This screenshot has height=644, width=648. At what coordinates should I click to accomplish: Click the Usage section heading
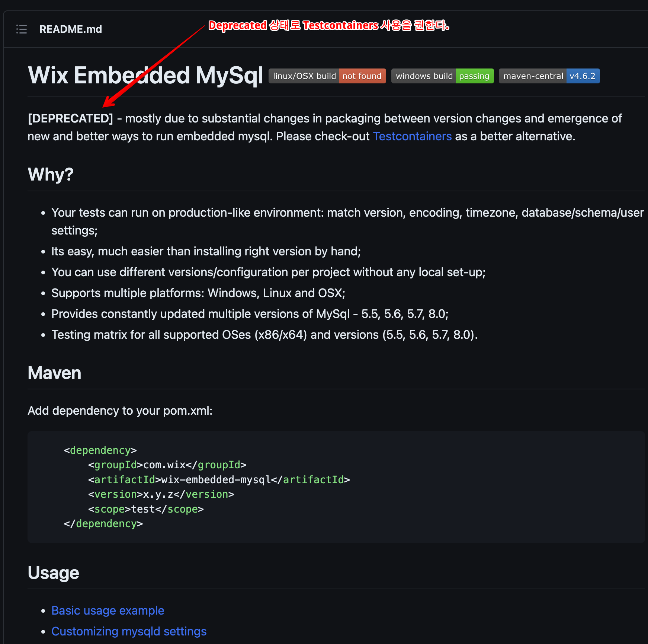53,573
